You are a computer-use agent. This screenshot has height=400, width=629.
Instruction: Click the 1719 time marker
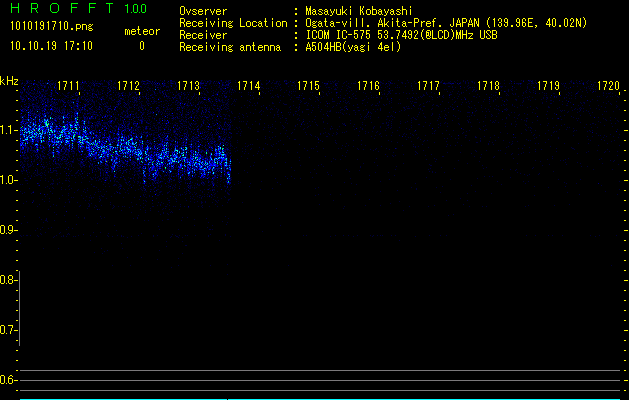click(x=548, y=86)
